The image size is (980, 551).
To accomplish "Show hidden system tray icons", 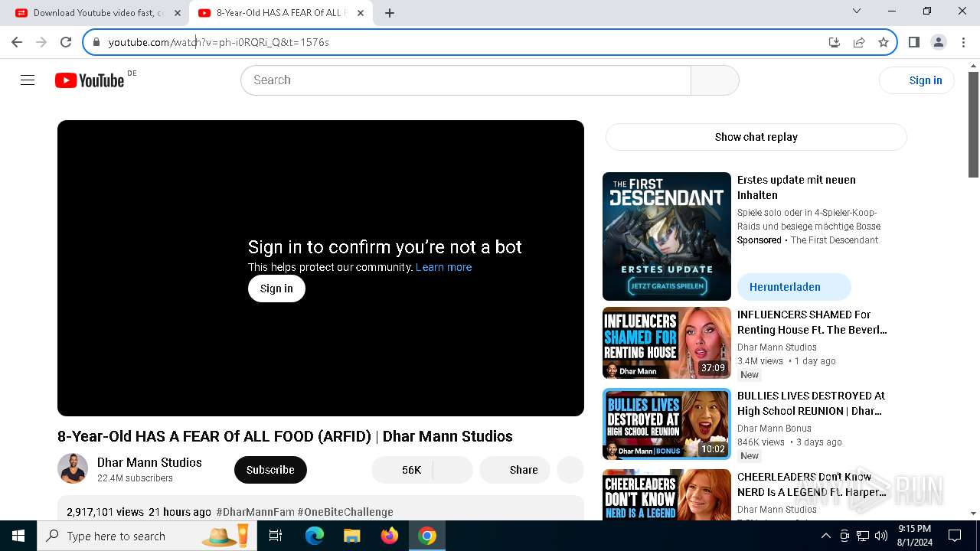I will pyautogui.click(x=825, y=536).
